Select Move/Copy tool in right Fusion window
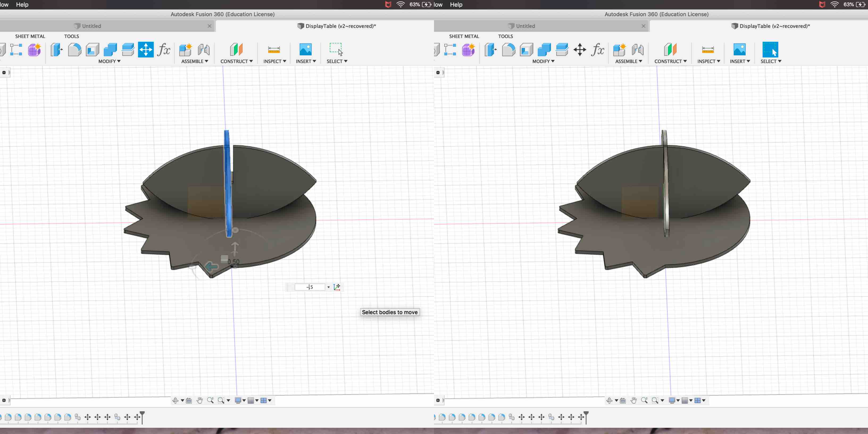 (x=579, y=50)
